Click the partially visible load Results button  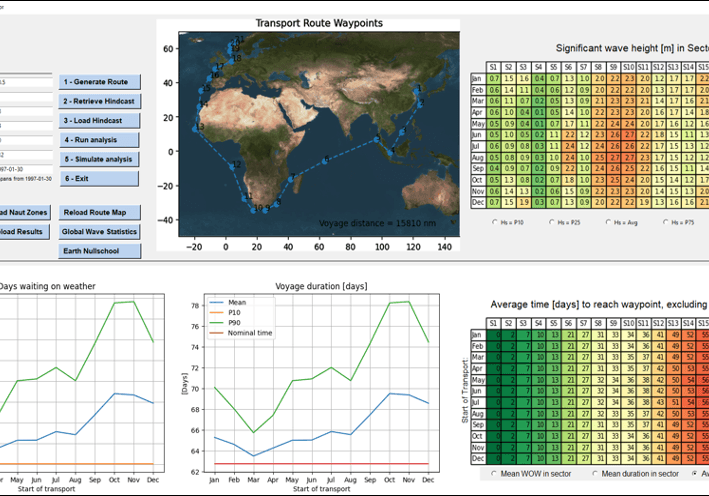point(25,232)
